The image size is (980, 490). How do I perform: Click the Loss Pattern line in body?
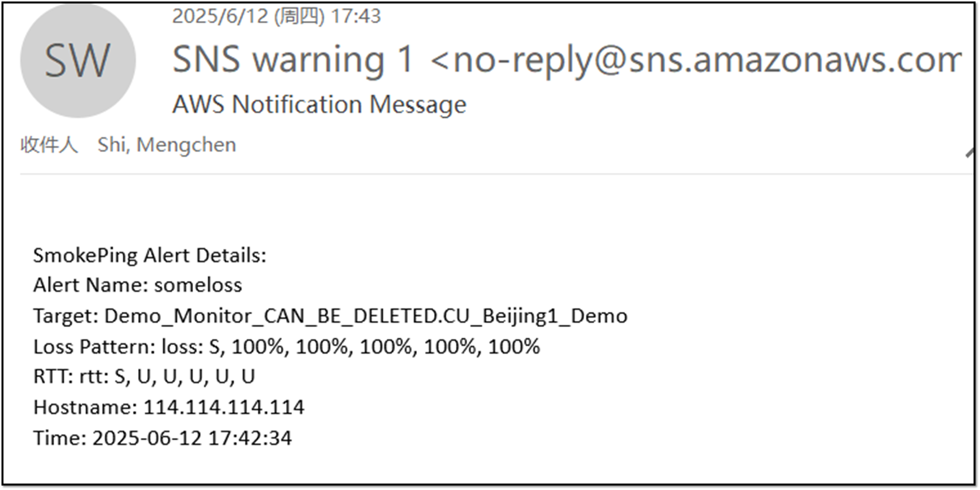[x=286, y=347]
